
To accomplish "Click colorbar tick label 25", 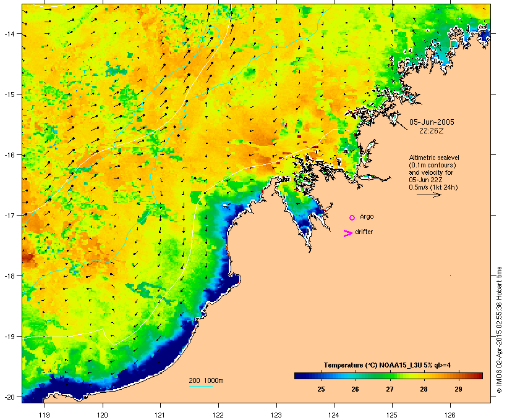I will coord(321,389).
